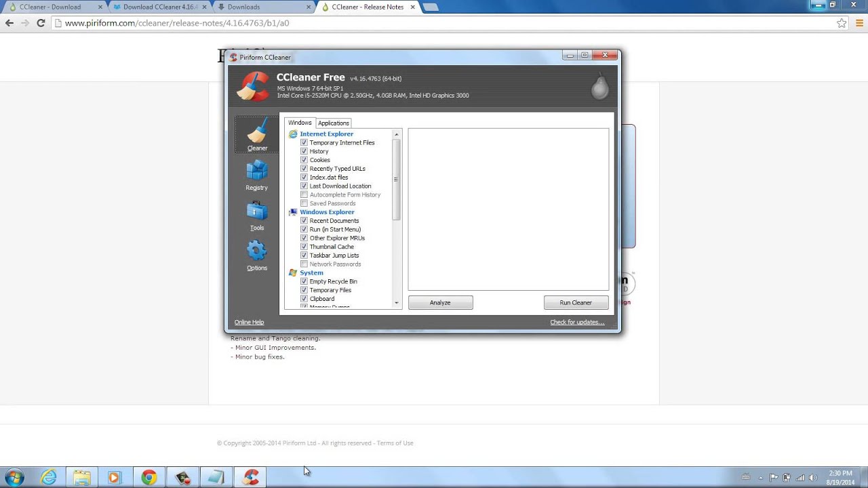Uncheck Recently Typed URLs
This screenshot has height=488, width=868.
[x=304, y=169]
